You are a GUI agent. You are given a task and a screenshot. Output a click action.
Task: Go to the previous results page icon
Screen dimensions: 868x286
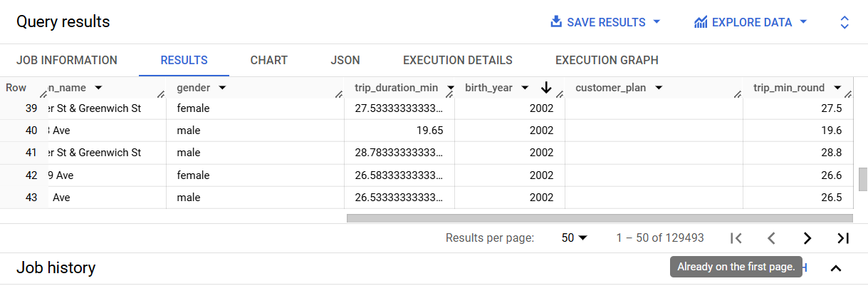[x=771, y=238]
